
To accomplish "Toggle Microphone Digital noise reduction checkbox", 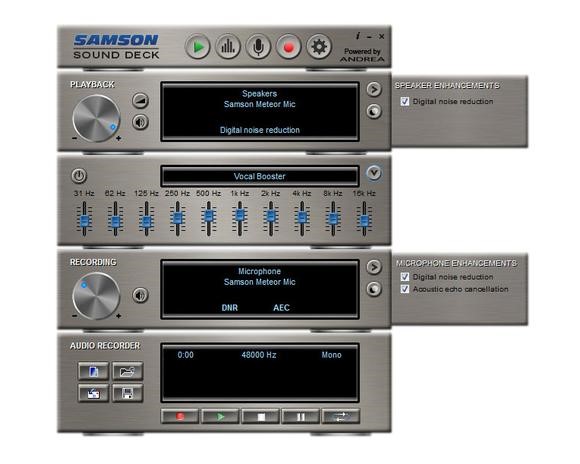I will (x=405, y=277).
